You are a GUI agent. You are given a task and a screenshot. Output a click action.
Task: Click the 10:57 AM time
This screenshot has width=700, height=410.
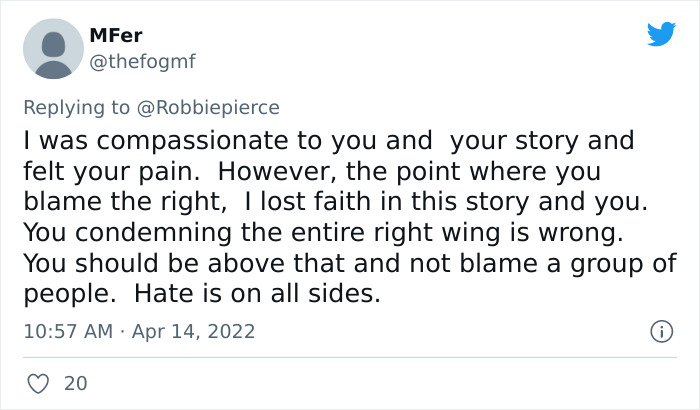[x=65, y=330]
